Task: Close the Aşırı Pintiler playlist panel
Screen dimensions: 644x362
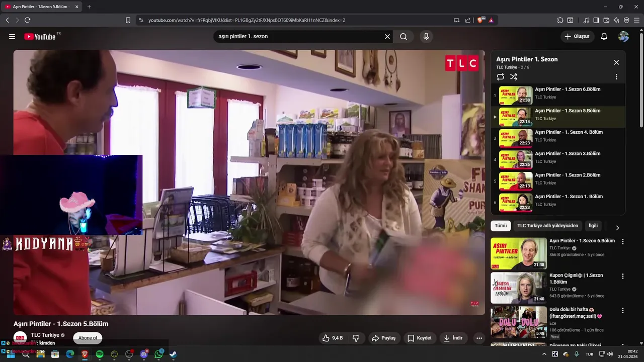Action: [616, 62]
